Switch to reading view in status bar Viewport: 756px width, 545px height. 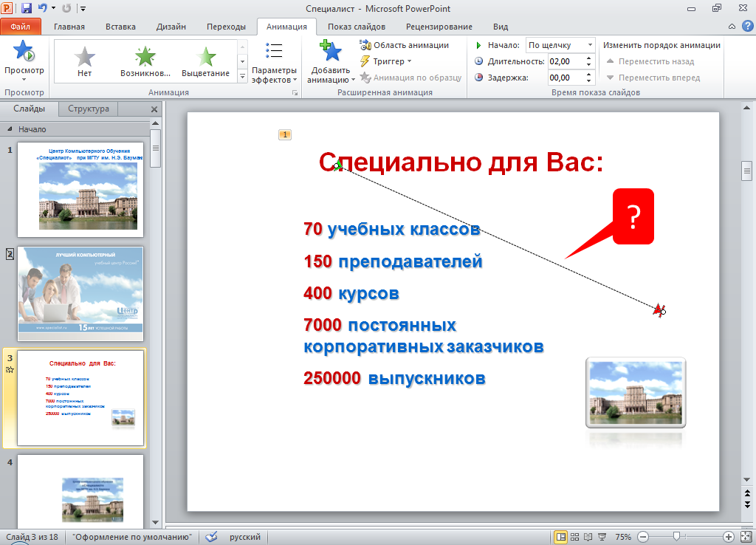point(588,537)
